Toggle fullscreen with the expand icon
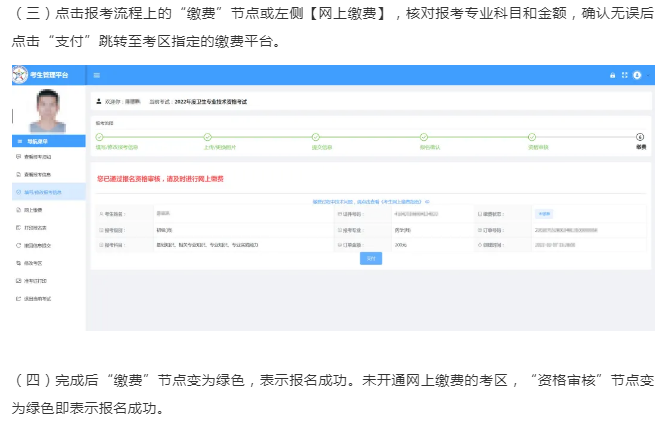Screen dimensions: 664x426 click(x=624, y=75)
